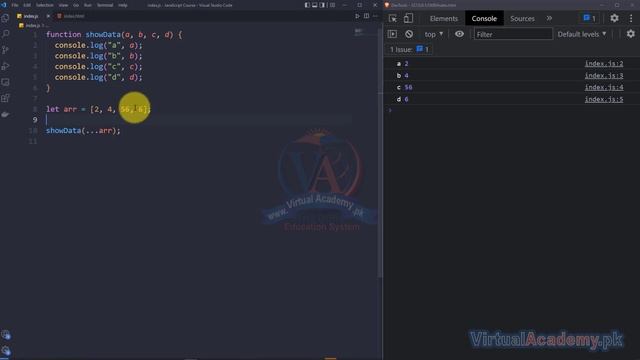Open Source Control view in activity bar
The image size is (640, 360).
(x=6, y=50)
